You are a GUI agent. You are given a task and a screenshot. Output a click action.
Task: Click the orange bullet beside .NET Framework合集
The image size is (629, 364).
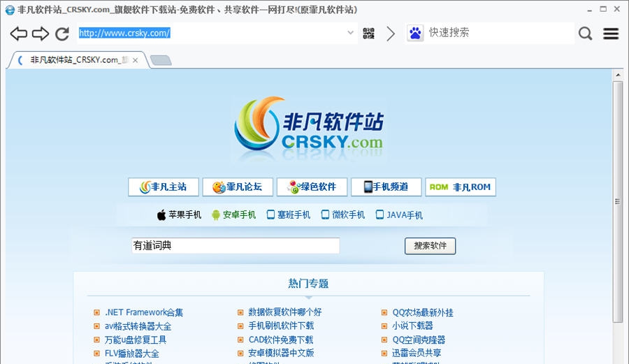pyautogui.click(x=96, y=312)
